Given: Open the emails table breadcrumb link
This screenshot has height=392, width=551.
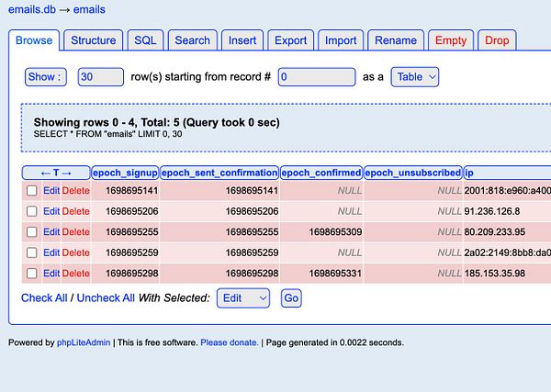Looking at the screenshot, I should (89, 9).
